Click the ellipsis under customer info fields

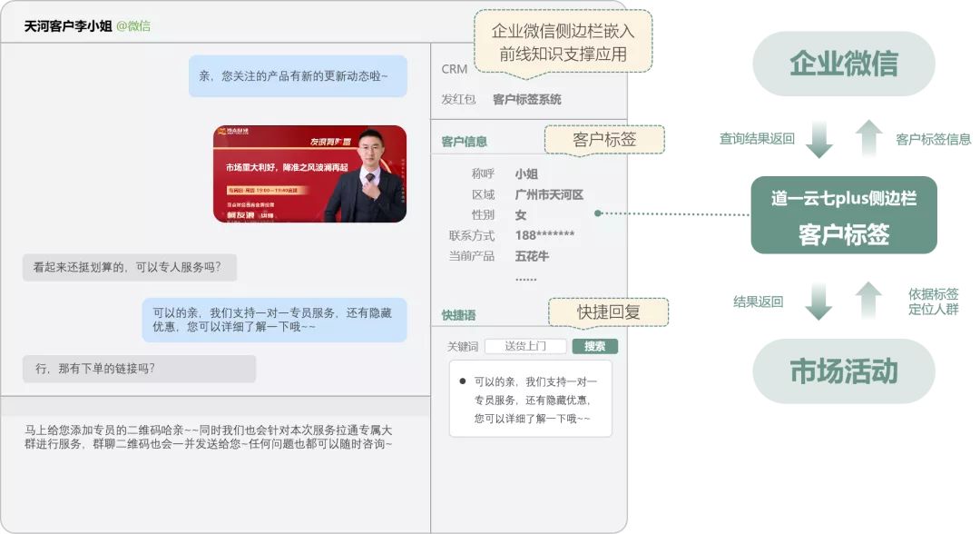(x=525, y=279)
